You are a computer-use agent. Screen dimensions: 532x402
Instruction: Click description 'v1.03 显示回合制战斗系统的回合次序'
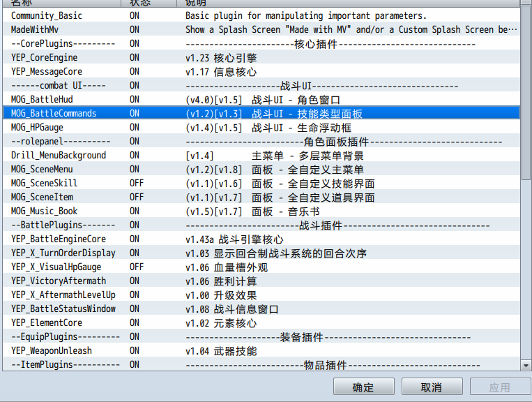[276, 253]
